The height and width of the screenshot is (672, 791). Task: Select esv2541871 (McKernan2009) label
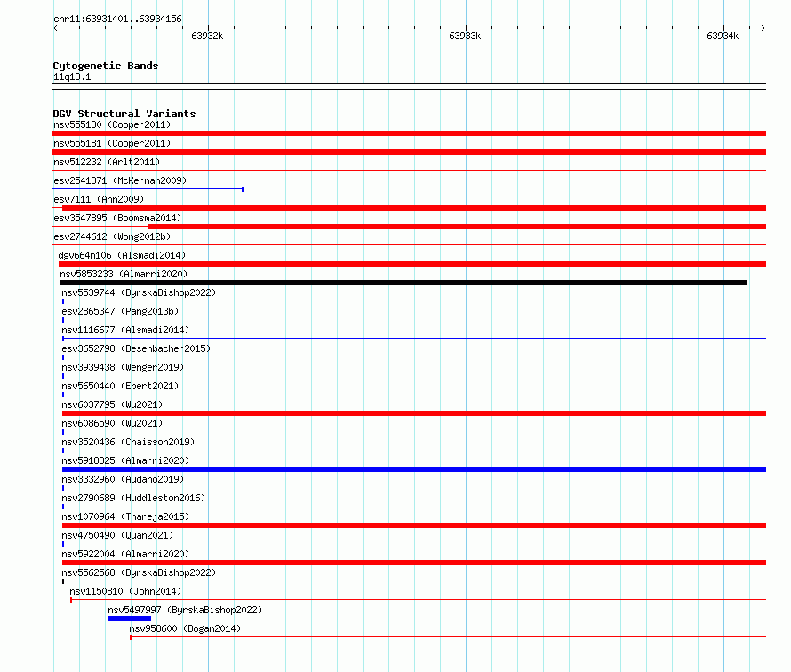120,180
